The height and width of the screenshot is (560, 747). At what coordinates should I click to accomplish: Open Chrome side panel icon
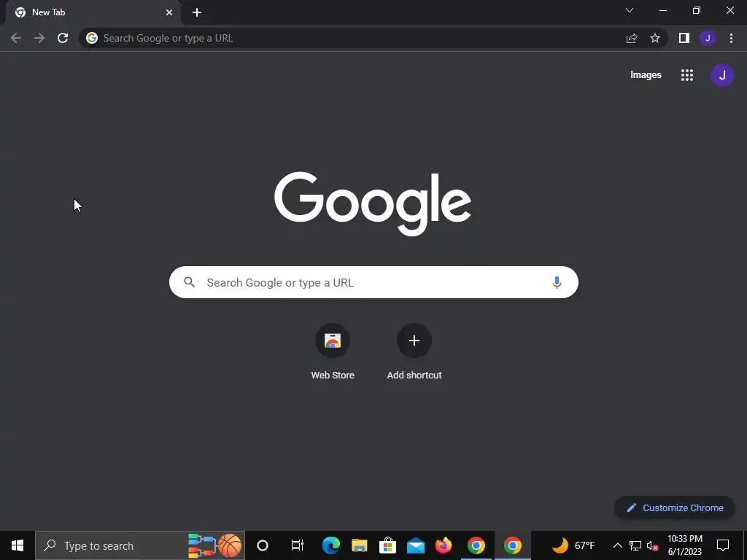[684, 38]
